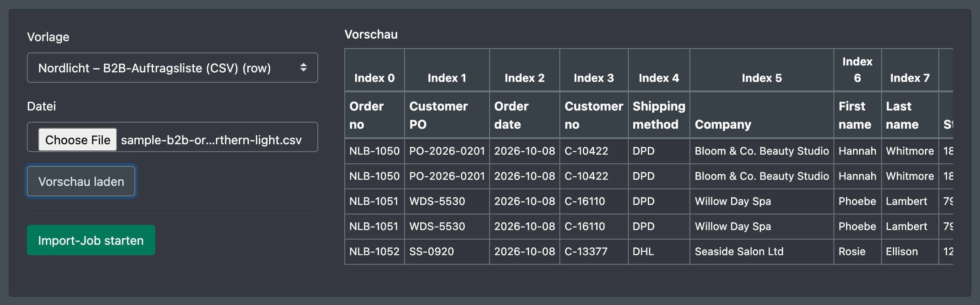Click the Vorschau heading label
This screenshot has height=305, width=980.
371,34
